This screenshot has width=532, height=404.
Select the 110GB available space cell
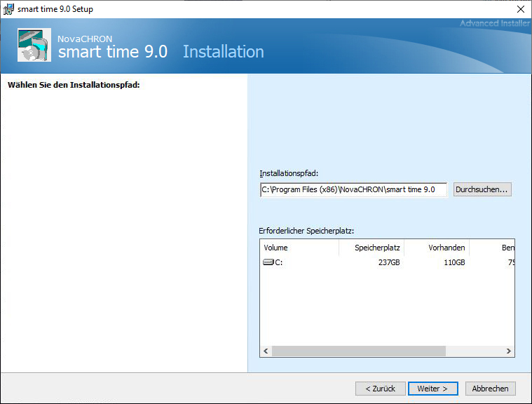[453, 262]
